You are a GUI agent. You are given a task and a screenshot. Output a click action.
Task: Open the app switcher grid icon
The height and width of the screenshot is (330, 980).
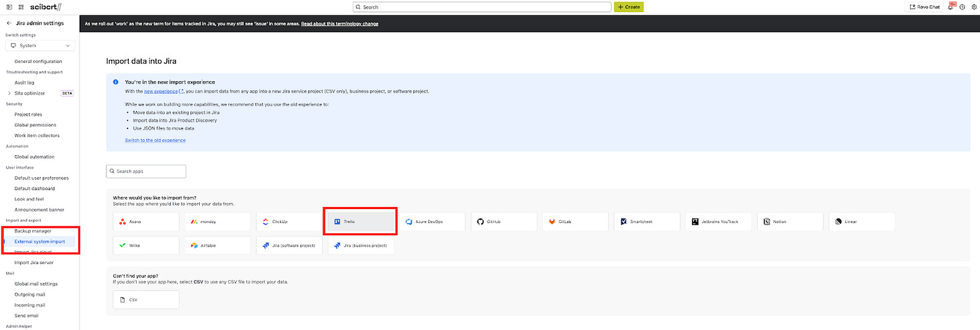[x=21, y=7]
